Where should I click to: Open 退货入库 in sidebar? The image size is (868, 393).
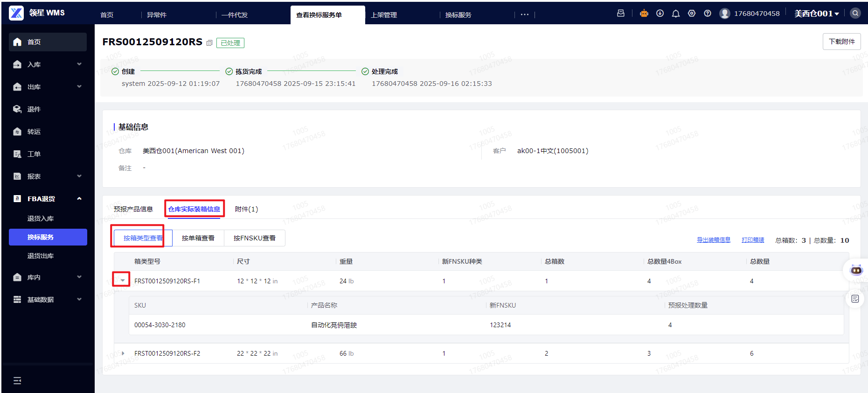(x=41, y=218)
